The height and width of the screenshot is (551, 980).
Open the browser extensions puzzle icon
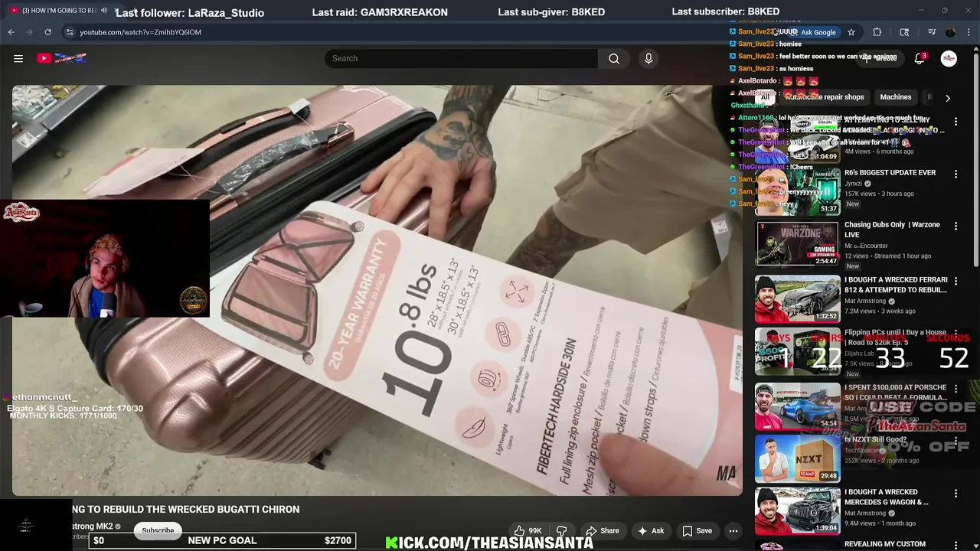click(x=877, y=32)
